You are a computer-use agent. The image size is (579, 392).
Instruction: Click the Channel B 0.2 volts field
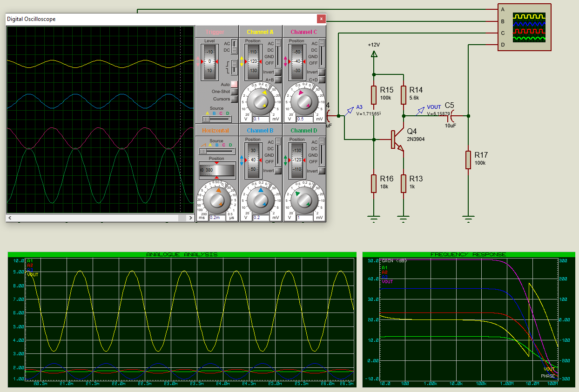262,218
